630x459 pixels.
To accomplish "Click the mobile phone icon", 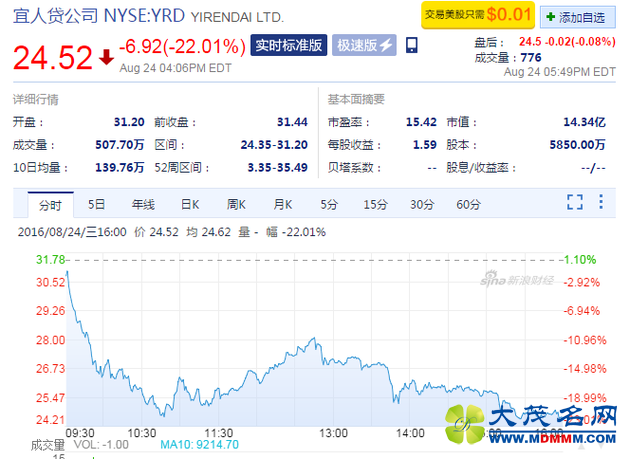I will pos(411,45).
